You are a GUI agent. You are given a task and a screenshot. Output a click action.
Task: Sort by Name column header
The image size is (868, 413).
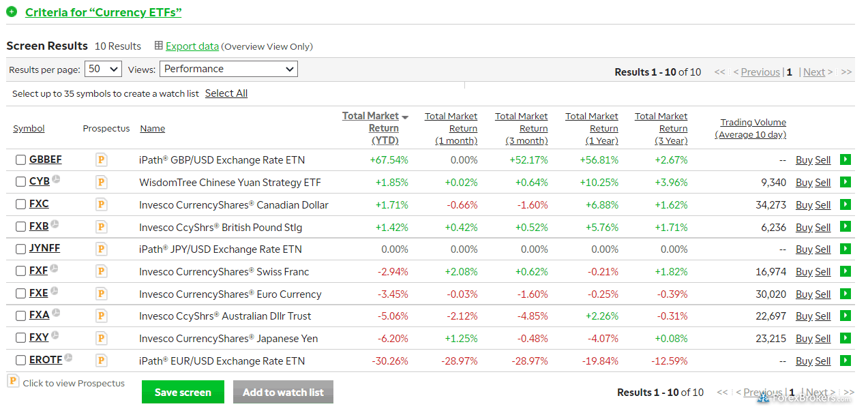coord(152,128)
